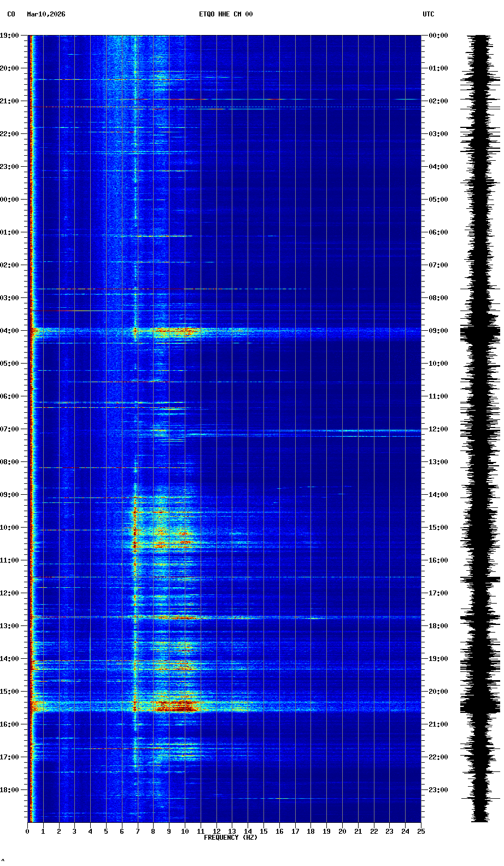Viewport: 504px width, 866px height.
Task: Click the 20 Hz frequency tick label
Action: [342, 832]
